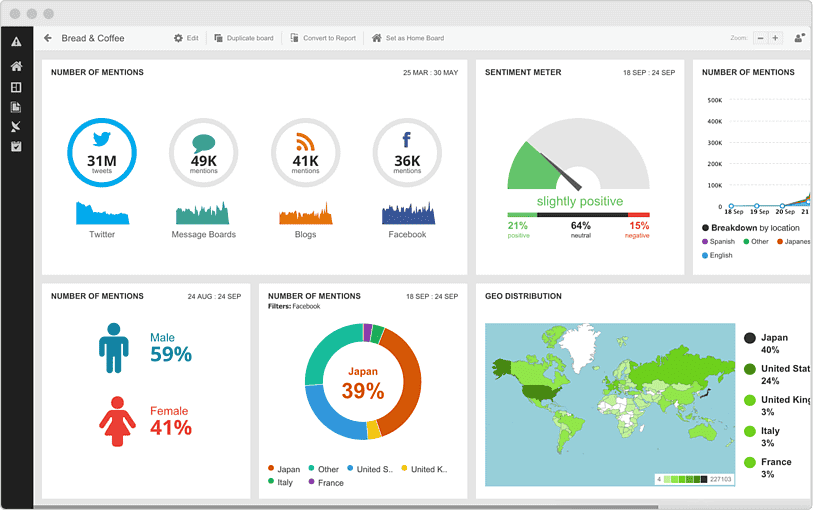Click the Male 59% figure icon
This screenshot has width=813, height=510.
click(x=114, y=347)
